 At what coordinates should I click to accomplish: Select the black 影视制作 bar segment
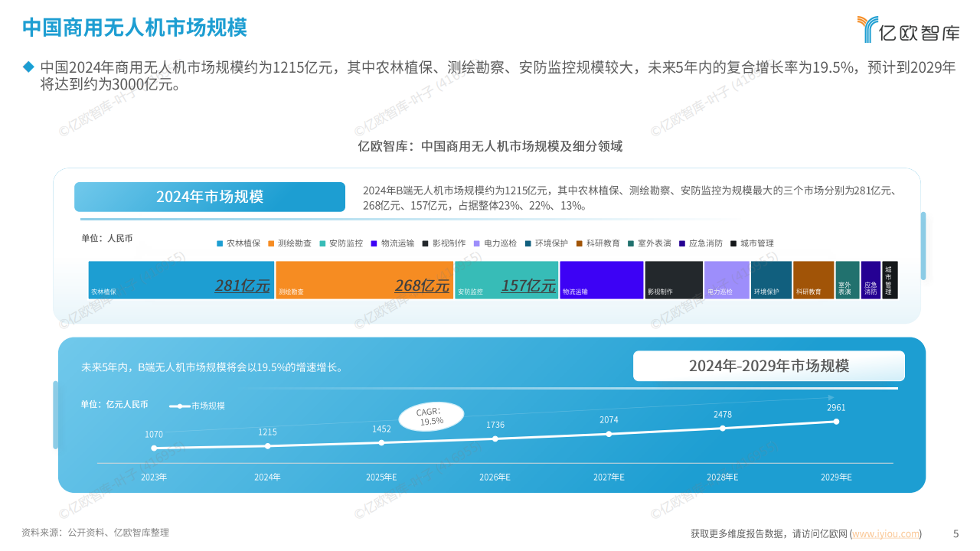pos(674,280)
